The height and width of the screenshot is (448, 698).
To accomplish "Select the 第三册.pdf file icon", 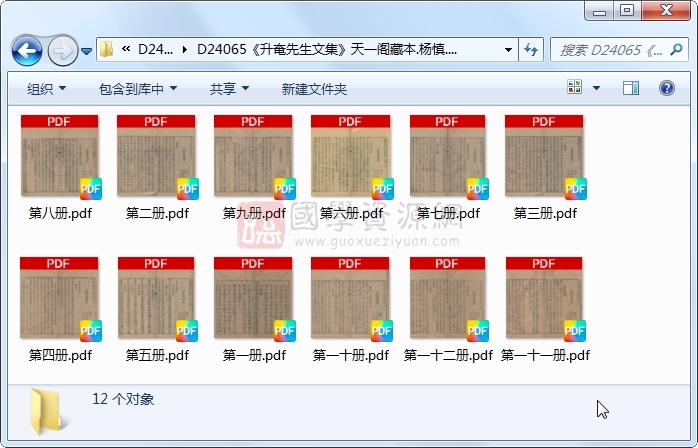I will point(545,157).
